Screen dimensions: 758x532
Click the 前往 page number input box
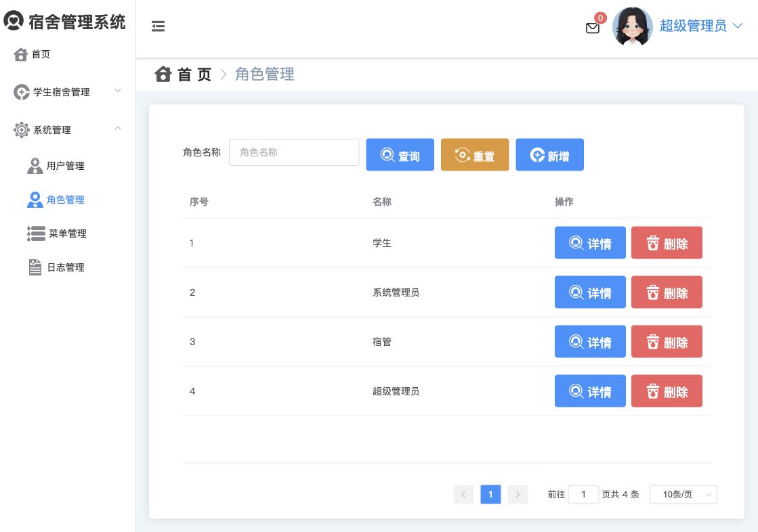[583, 494]
